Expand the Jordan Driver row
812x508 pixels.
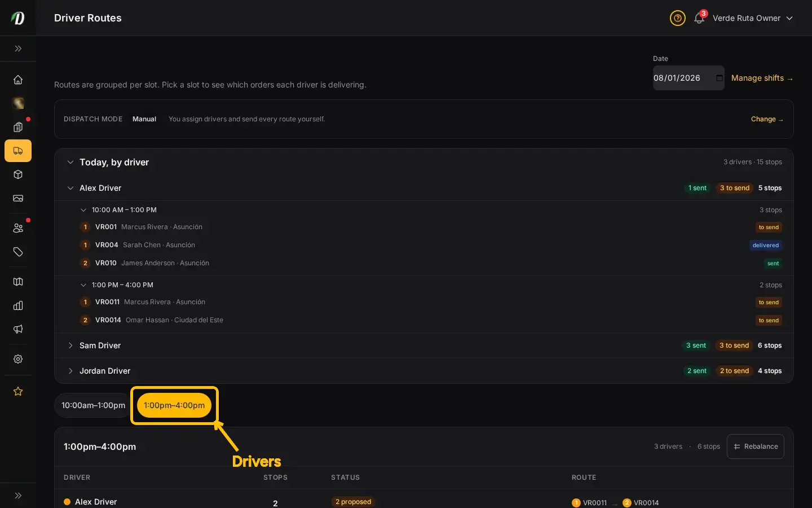click(70, 371)
